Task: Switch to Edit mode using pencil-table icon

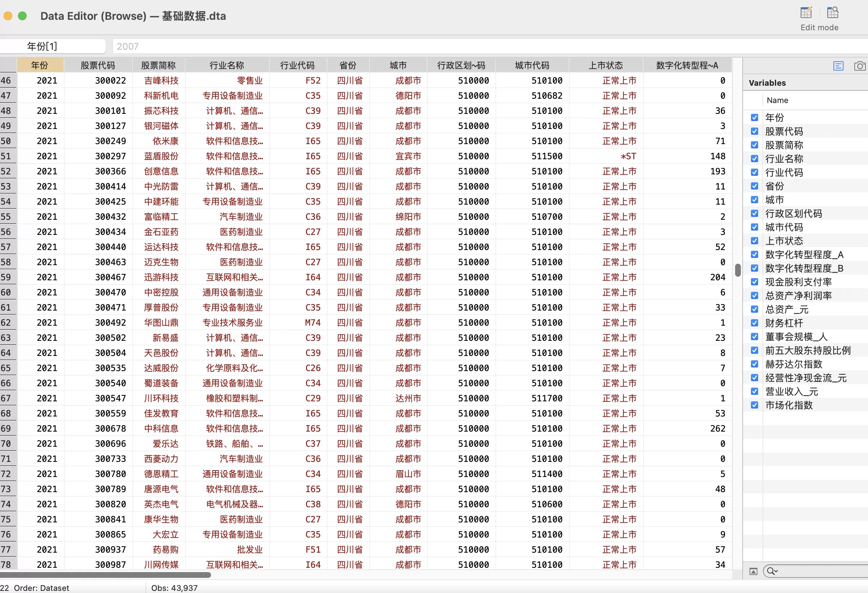Action: pos(806,13)
